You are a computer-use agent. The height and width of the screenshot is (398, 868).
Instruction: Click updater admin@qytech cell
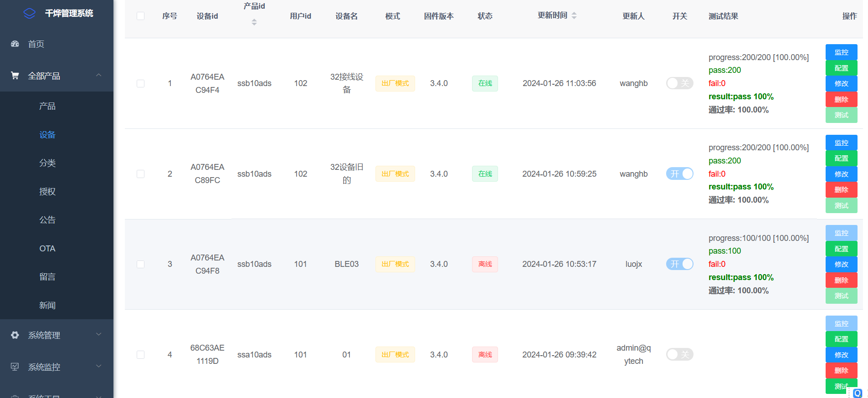(x=634, y=354)
